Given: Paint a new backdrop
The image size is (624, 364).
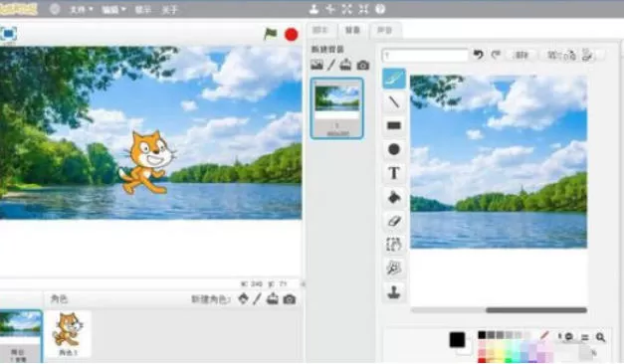Looking at the screenshot, I should pyautogui.click(x=331, y=65).
